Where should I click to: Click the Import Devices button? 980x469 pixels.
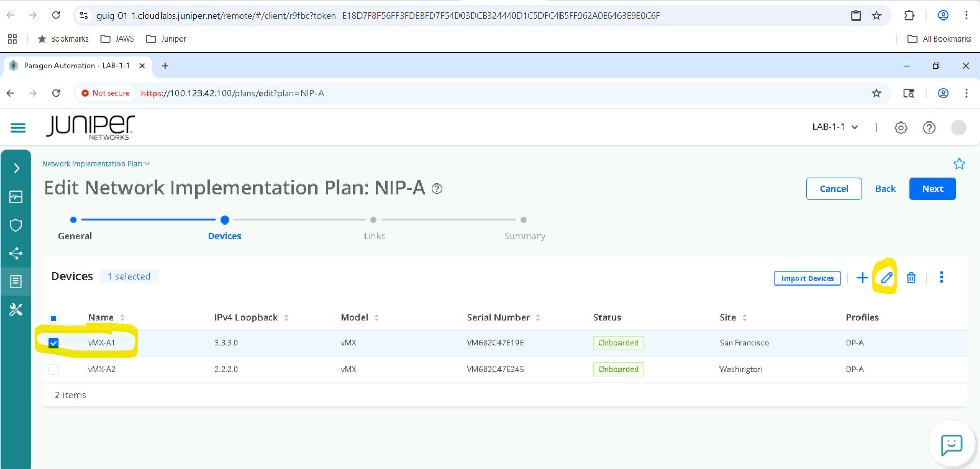pyautogui.click(x=807, y=278)
